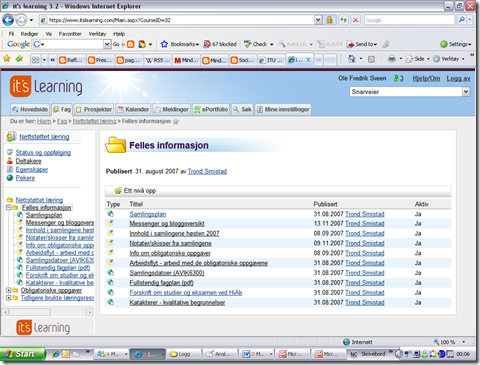Open the Snarveier dropdown
Image resolution: width=480 pixels, height=365 pixels.
pyautogui.click(x=466, y=91)
